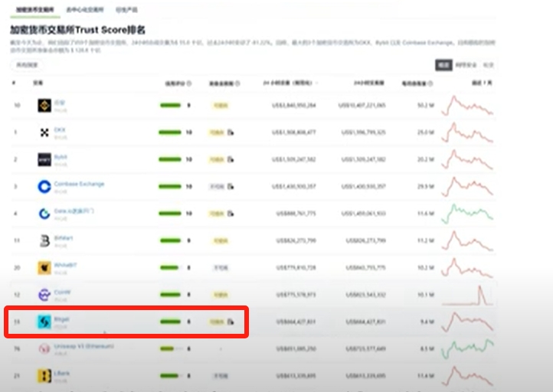Click the filter button below the description
Screen dimensions: 553x392
pyautogui.click(x=26, y=65)
